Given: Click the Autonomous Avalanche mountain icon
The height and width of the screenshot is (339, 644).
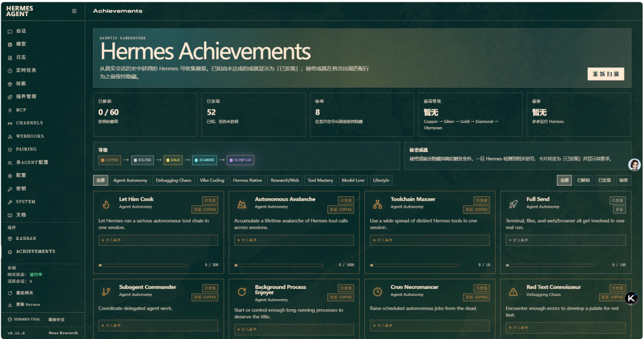Looking at the screenshot, I should (x=242, y=204).
